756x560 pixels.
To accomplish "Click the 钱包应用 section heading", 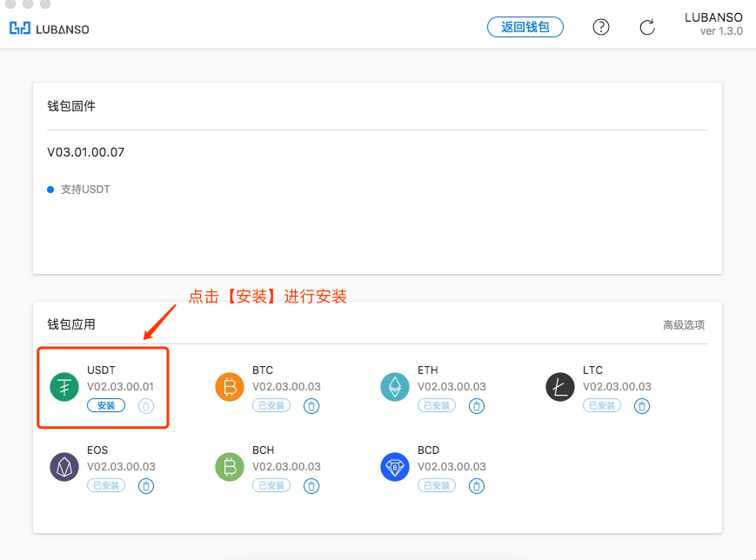I will [71, 324].
